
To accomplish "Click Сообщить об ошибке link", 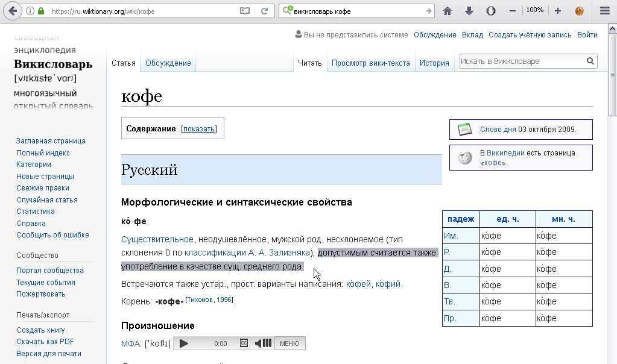I will (52, 234).
